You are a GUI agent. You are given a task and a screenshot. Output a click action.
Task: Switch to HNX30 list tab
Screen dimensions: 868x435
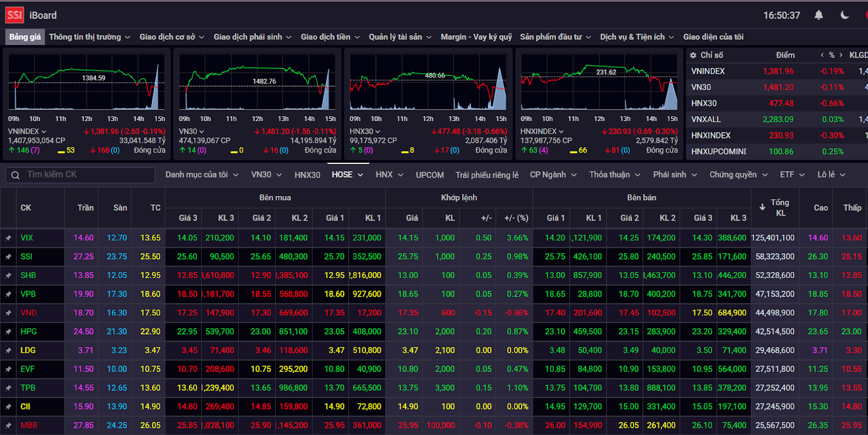click(307, 175)
